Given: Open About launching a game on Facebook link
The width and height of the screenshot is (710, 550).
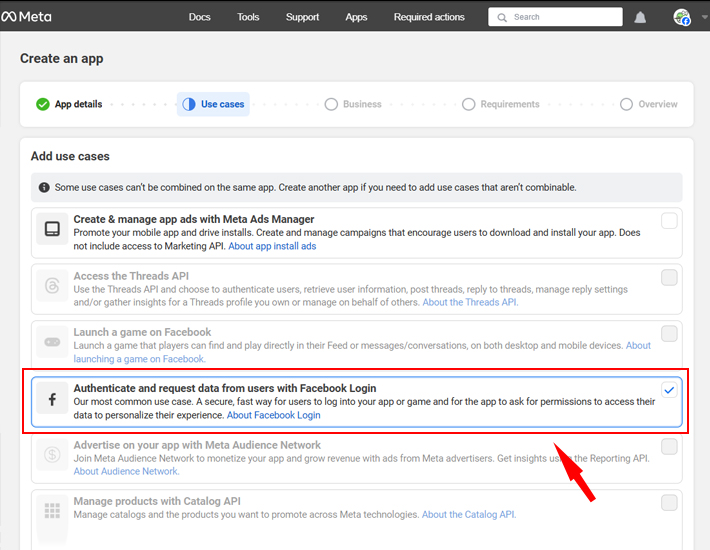Looking at the screenshot, I should 139,359.
